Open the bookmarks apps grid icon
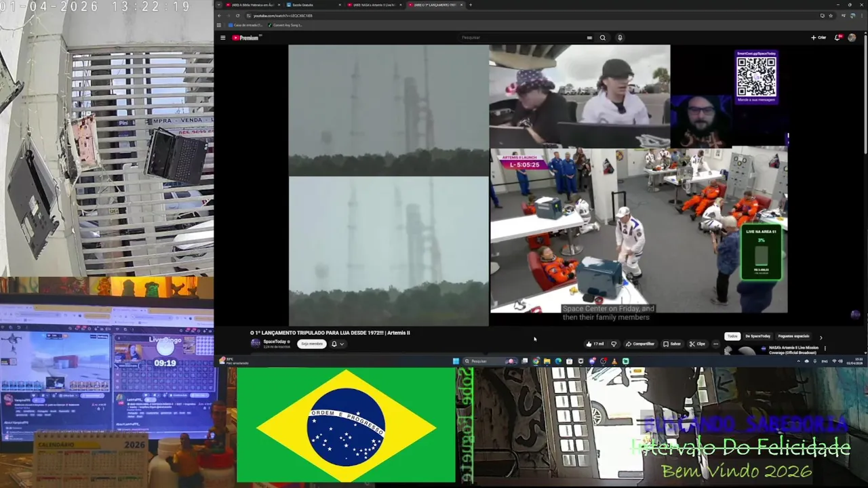868x488 pixels. [219, 25]
